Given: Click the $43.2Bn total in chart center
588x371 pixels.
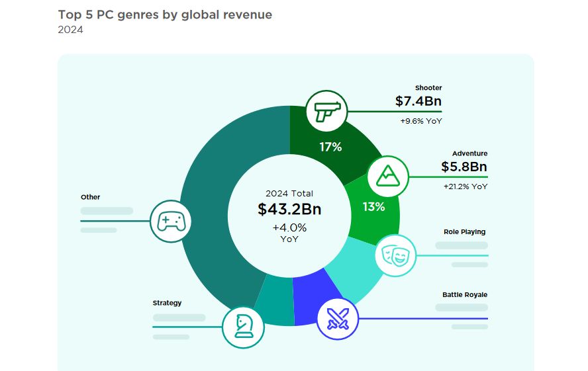Looking at the screenshot, I should click(289, 210).
